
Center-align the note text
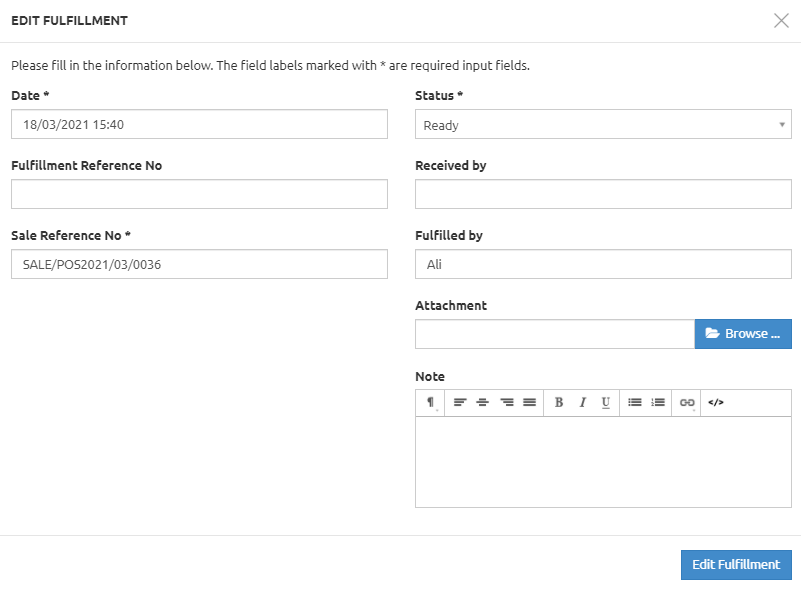click(x=483, y=402)
